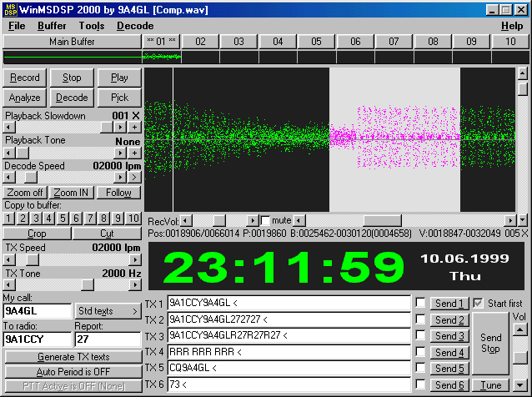Click the Playback Tone right arrow
Image resolution: width=532 pixels, height=397 pixels.
(120, 153)
